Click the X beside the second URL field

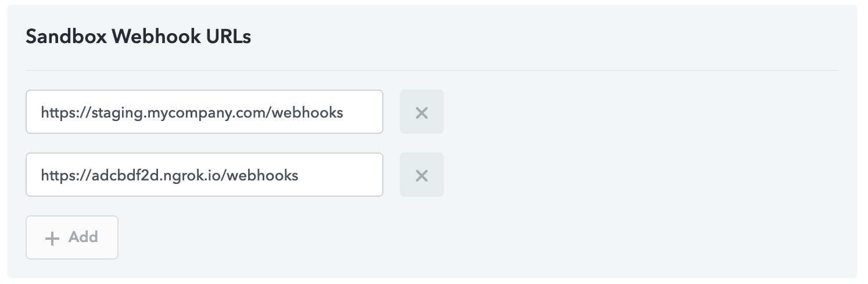(421, 175)
